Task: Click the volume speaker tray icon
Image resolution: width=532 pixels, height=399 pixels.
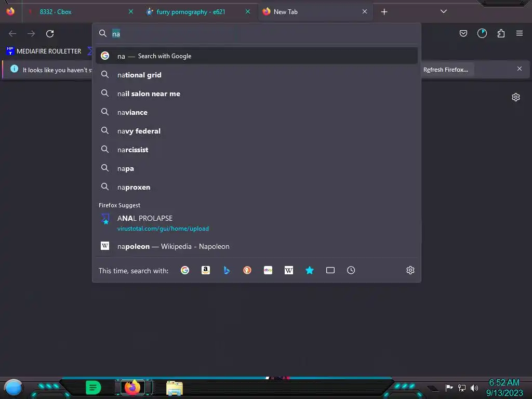Action: [x=474, y=388]
